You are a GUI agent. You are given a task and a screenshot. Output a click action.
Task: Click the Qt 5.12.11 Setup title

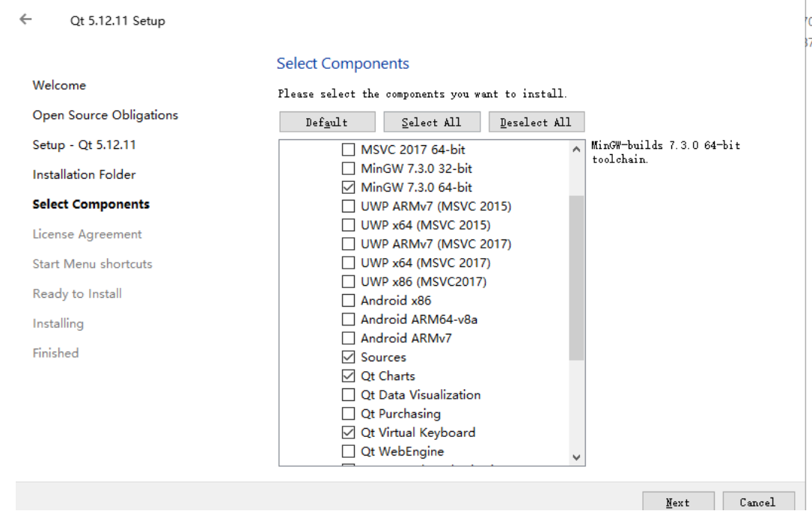(x=117, y=21)
